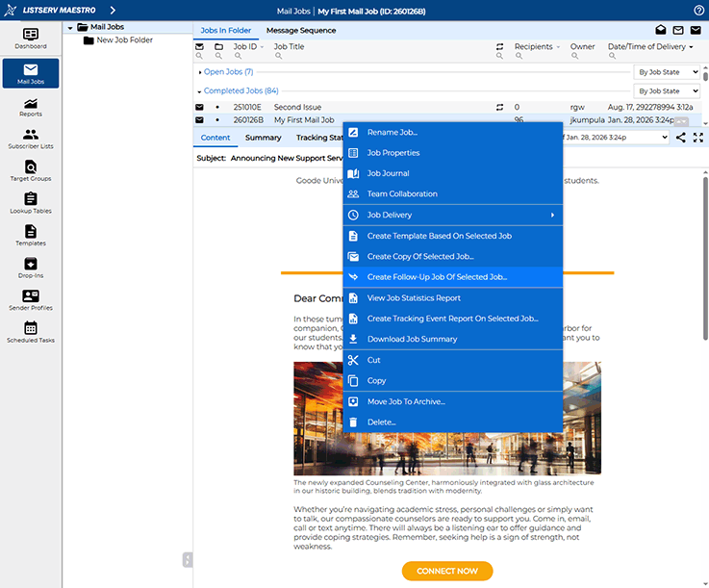Click the CONNECT NOW button
The image size is (709, 588).
click(x=447, y=571)
